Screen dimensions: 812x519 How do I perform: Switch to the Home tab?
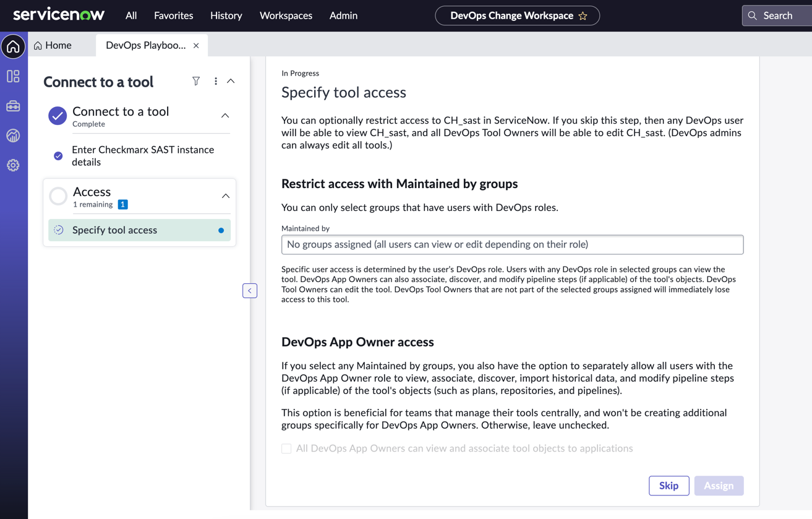53,45
